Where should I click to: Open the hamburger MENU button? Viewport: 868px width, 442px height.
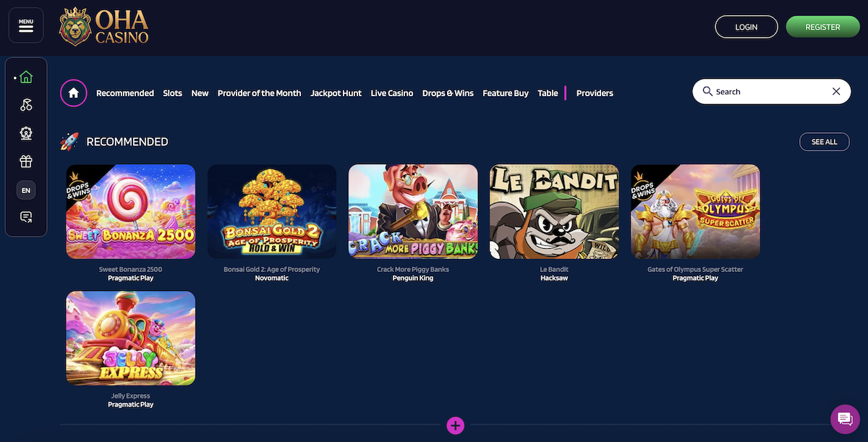tap(26, 25)
